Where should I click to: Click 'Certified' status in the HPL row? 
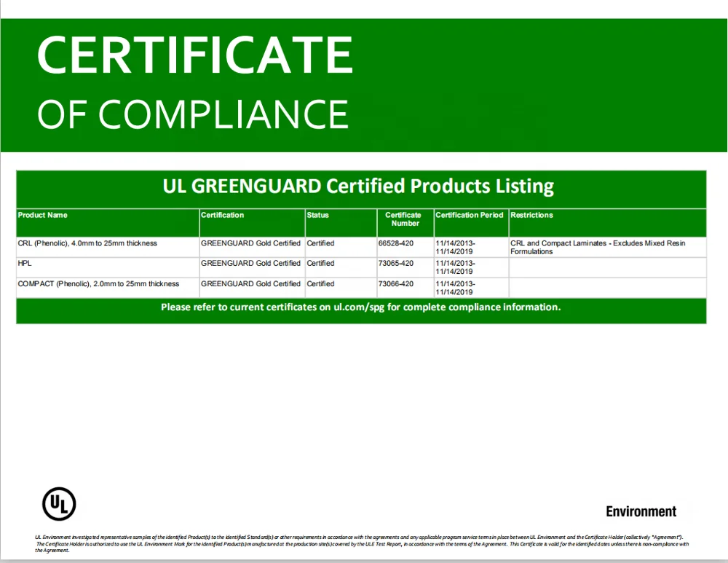[x=320, y=264]
